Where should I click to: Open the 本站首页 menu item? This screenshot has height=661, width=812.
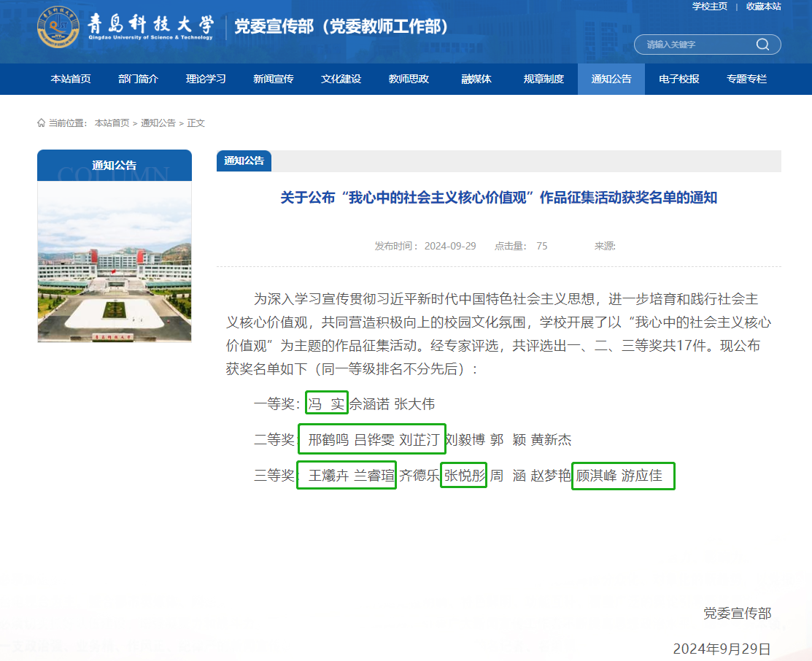click(71, 79)
